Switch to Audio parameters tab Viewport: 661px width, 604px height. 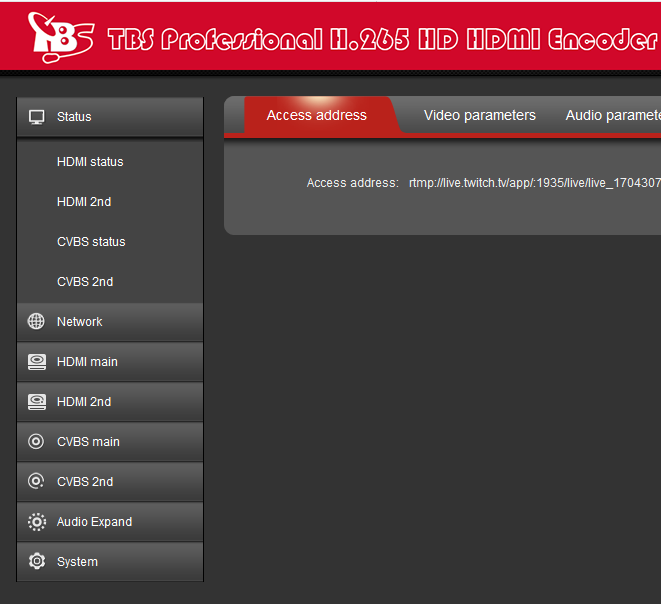(x=613, y=115)
